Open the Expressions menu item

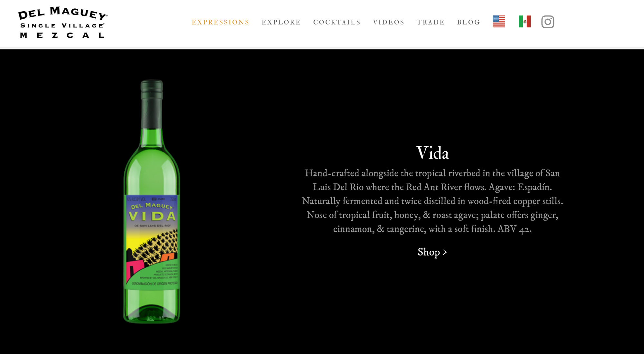coord(221,22)
